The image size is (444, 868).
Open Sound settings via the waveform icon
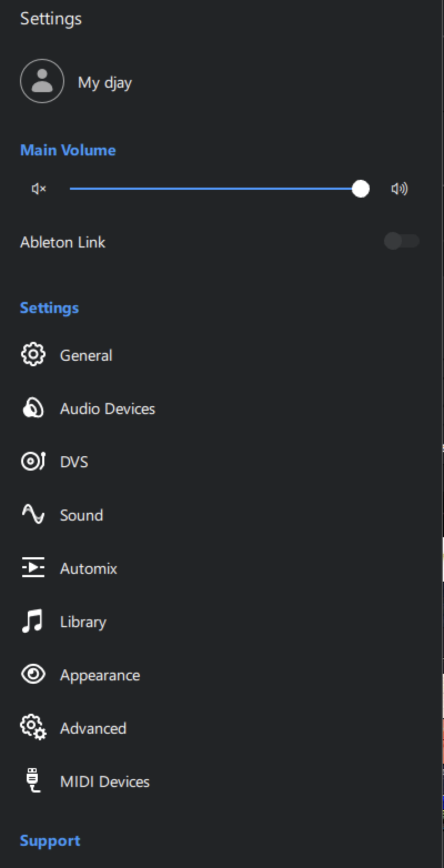(33, 514)
